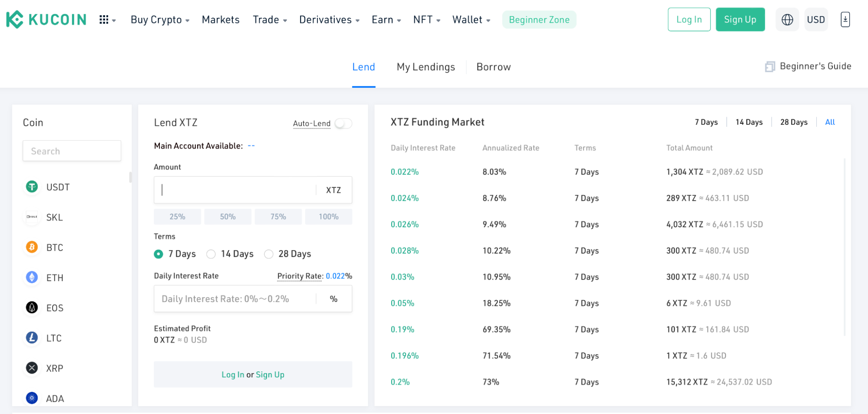Switch to the My Lendings tab
The image size is (868, 414).
tap(426, 67)
